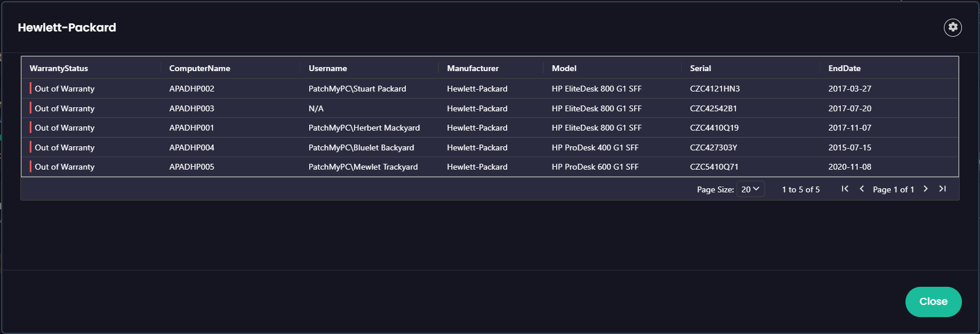
Task: Jump to the last page
Action: point(943,189)
